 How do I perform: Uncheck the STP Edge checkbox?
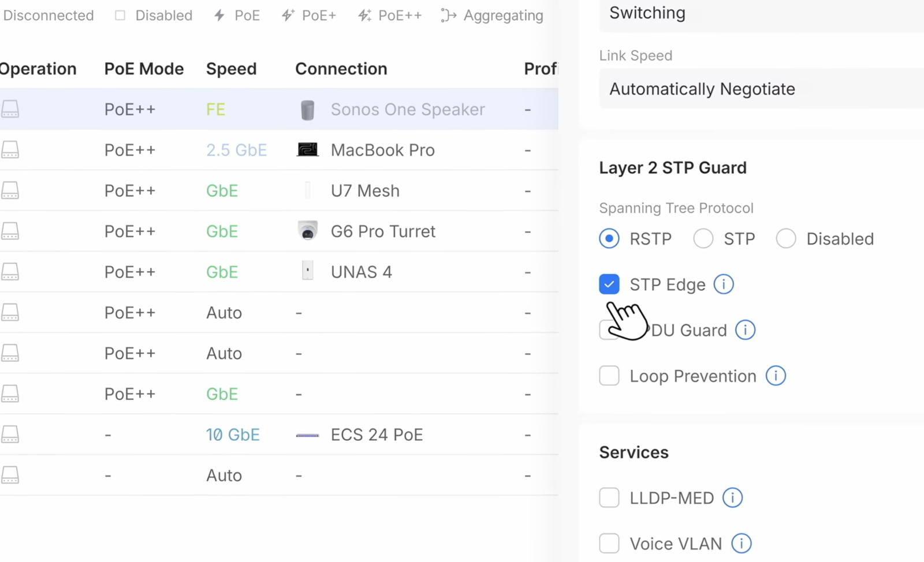click(609, 284)
